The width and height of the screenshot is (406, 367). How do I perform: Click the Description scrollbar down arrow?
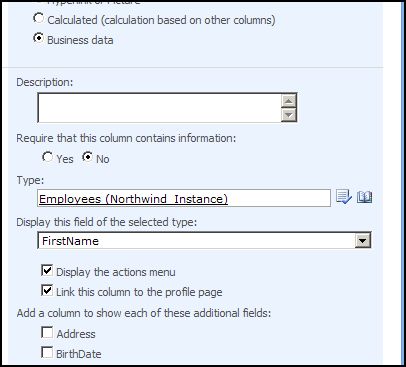289,115
